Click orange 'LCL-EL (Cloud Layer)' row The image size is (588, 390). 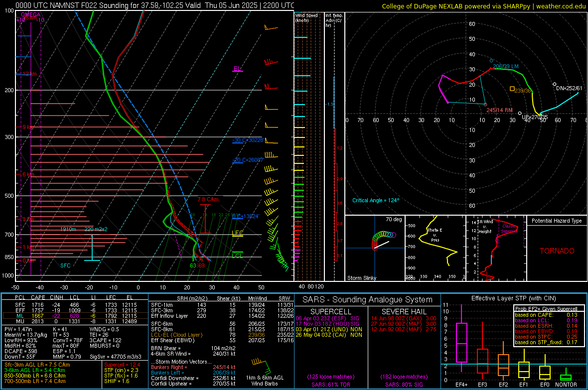[176, 335]
